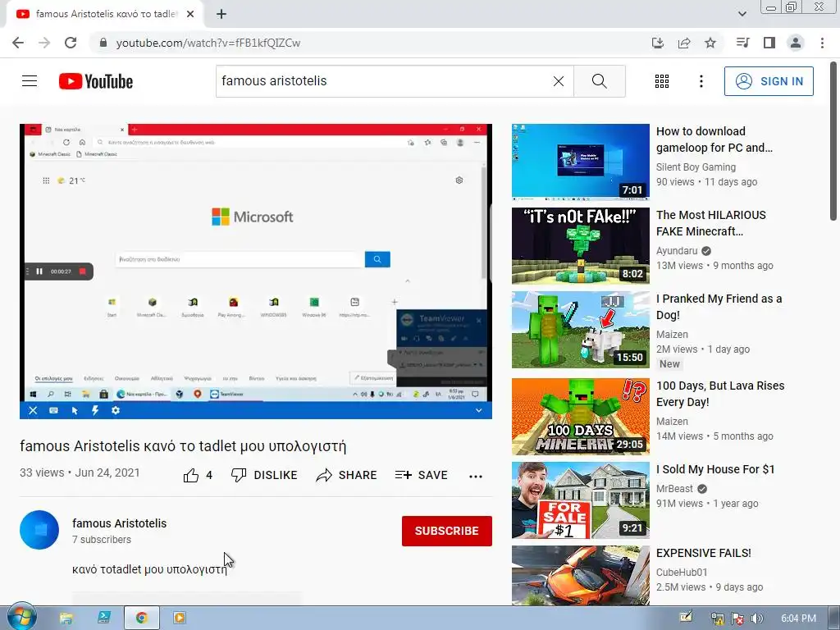Open the gameloop download video thumbnail
The image size is (840, 630).
tap(581, 162)
